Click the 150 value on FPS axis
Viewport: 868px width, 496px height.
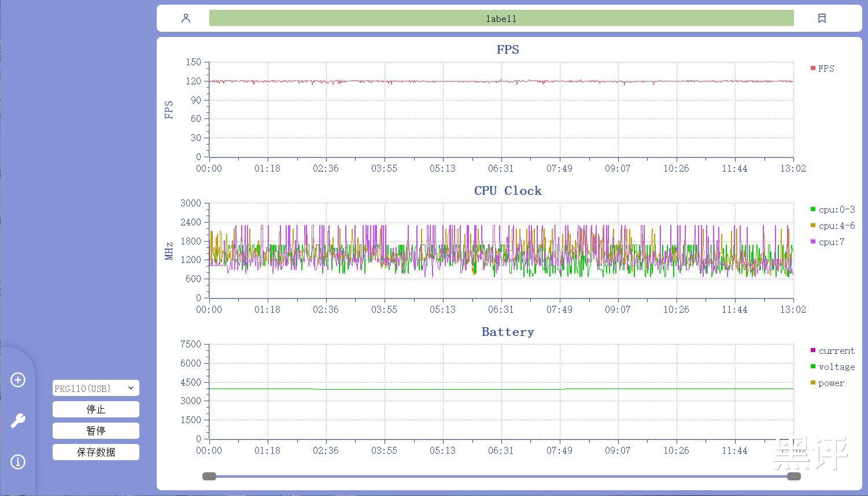click(x=193, y=62)
